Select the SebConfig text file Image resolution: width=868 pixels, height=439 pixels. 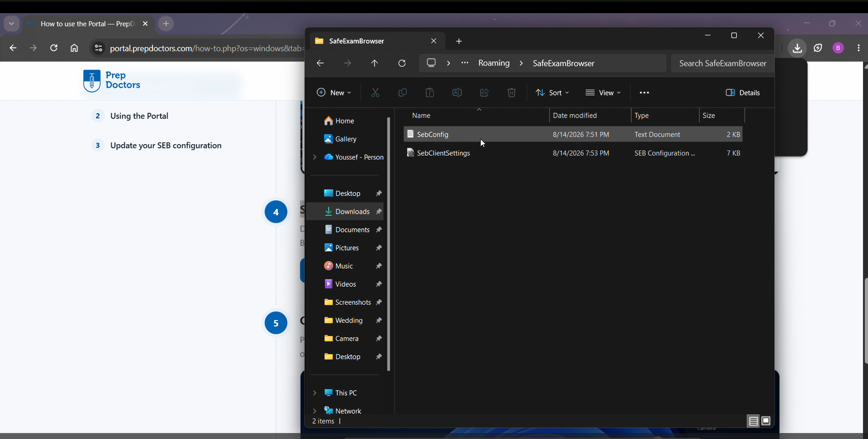[x=572, y=134]
